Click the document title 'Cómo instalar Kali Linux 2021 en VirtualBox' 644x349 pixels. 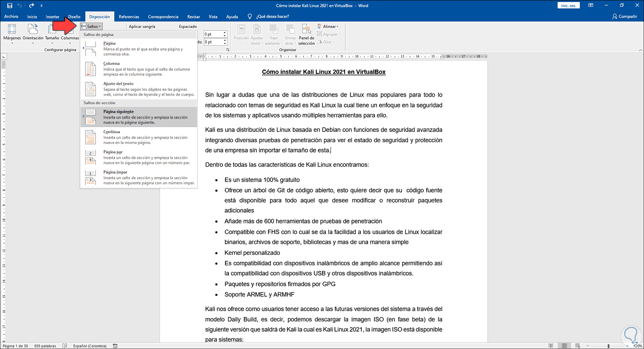pyautogui.click(x=324, y=72)
